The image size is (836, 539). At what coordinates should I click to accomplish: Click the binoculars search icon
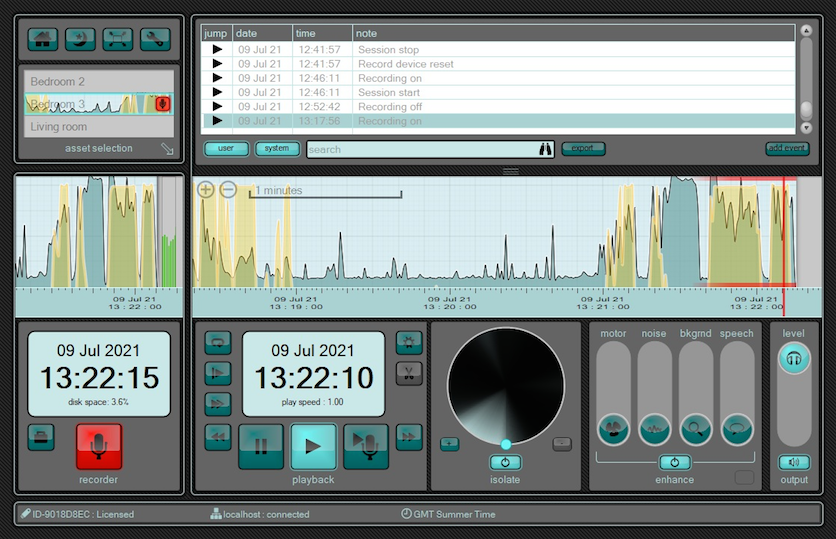545,149
